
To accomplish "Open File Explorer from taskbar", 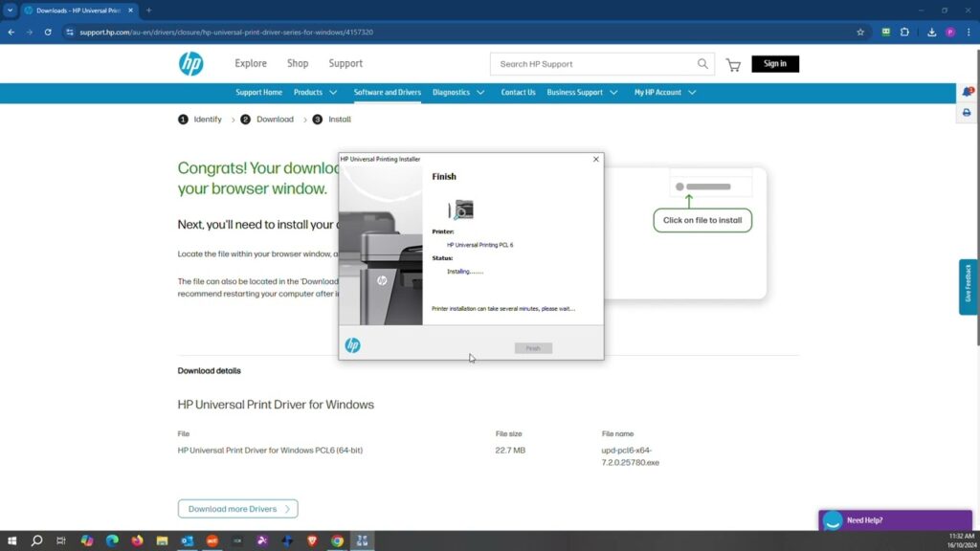I will pyautogui.click(x=162, y=541).
